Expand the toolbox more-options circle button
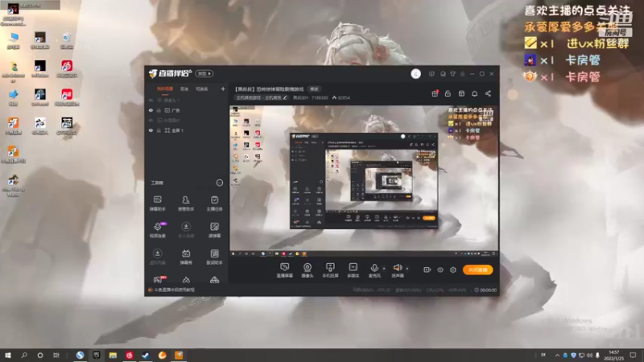Image resolution: width=644 pixels, height=362 pixels. coord(219,183)
